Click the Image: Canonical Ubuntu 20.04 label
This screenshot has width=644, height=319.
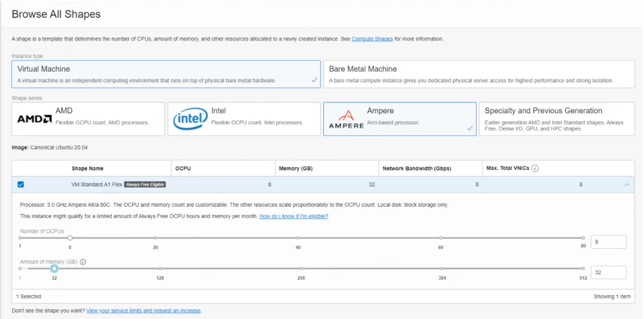(x=48, y=147)
